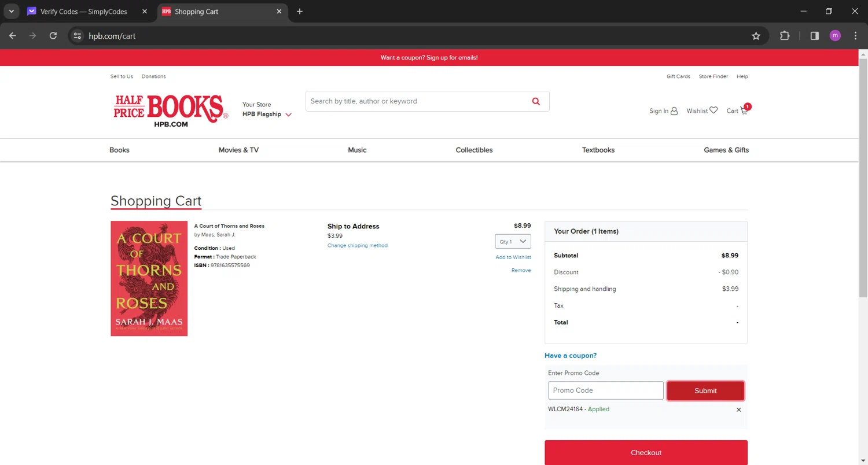The width and height of the screenshot is (868, 465).
Task: Click the author Maas, Sarah J. text
Action: pos(215,235)
